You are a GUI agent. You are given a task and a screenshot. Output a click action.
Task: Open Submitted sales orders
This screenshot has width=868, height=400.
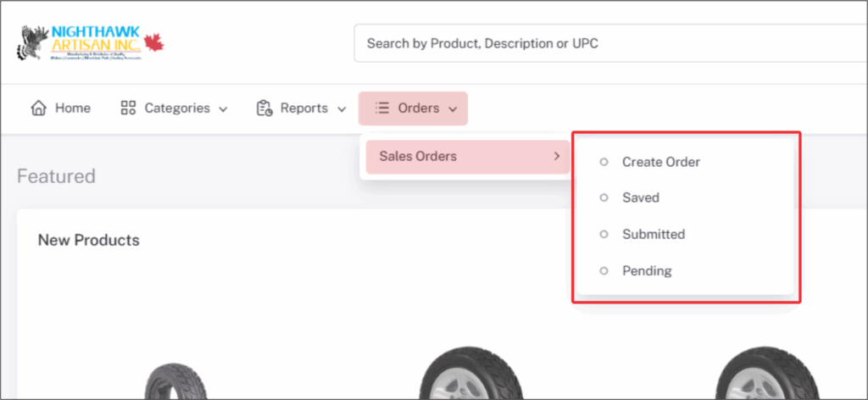click(x=654, y=234)
